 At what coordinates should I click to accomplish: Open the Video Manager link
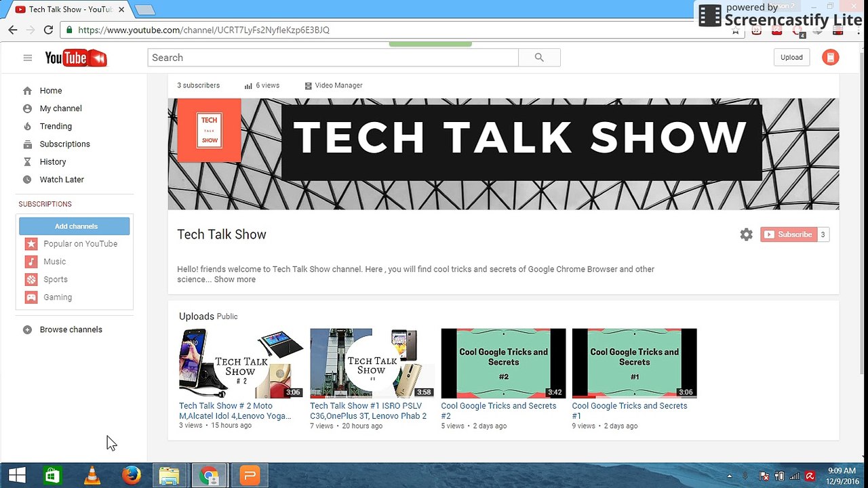click(x=334, y=85)
